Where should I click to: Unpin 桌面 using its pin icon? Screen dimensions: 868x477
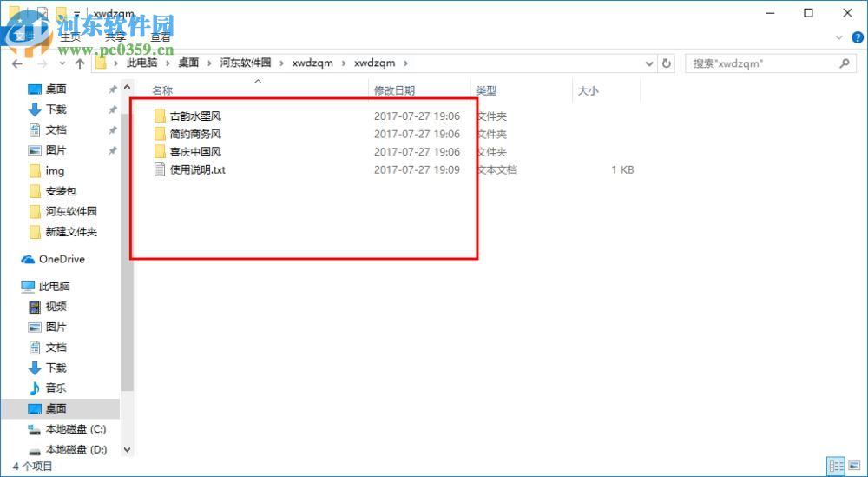pyautogui.click(x=112, y=89)
